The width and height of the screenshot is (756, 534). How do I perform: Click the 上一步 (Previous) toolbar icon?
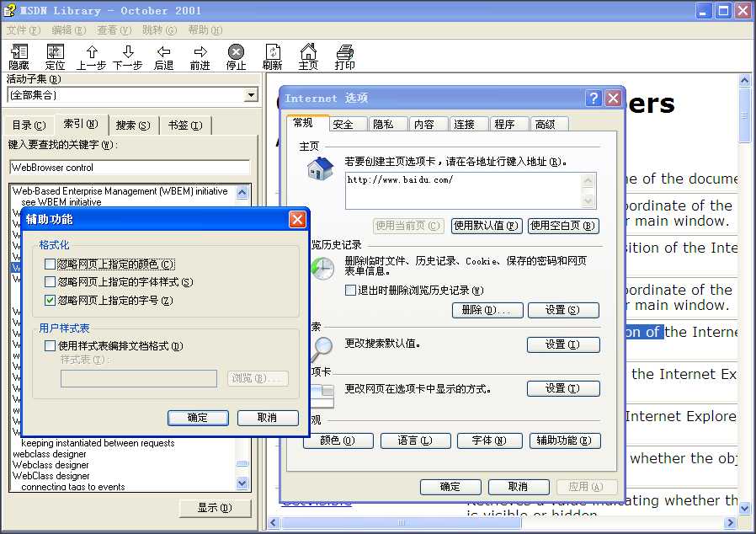pos(92,57)
